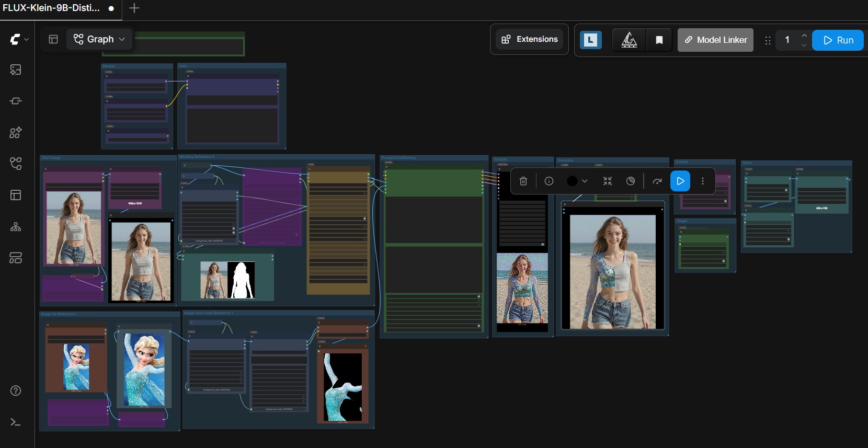Click the large Elsa reference preview image

tap(144, 369)
